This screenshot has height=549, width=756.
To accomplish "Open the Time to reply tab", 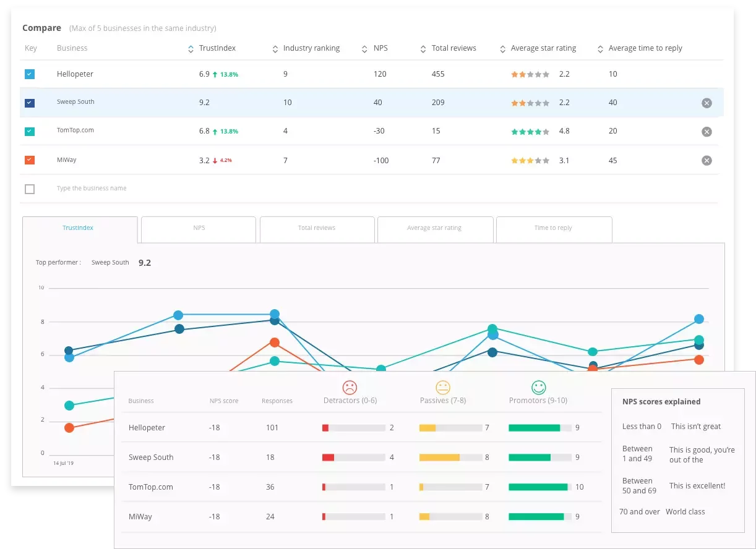I will [553, 229].
